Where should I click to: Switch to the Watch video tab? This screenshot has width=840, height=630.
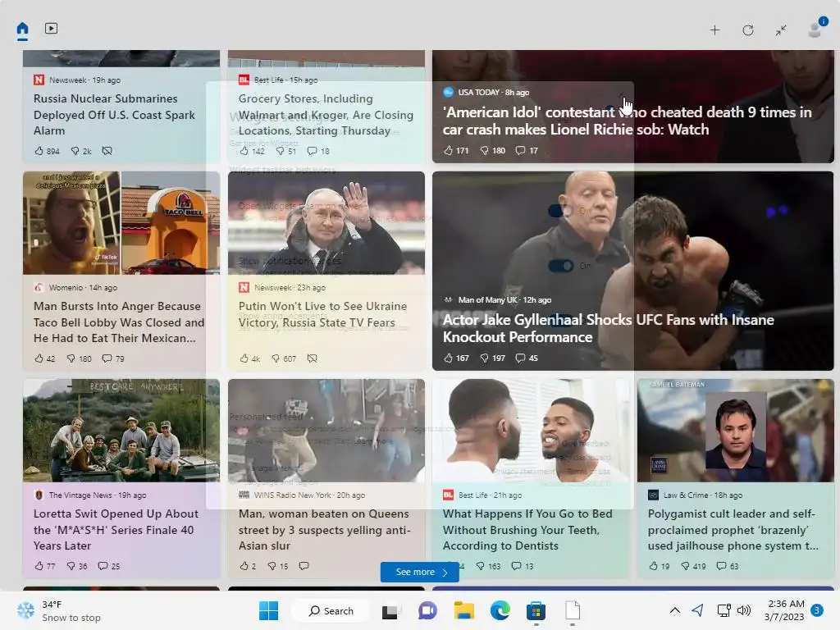[51, 29]
